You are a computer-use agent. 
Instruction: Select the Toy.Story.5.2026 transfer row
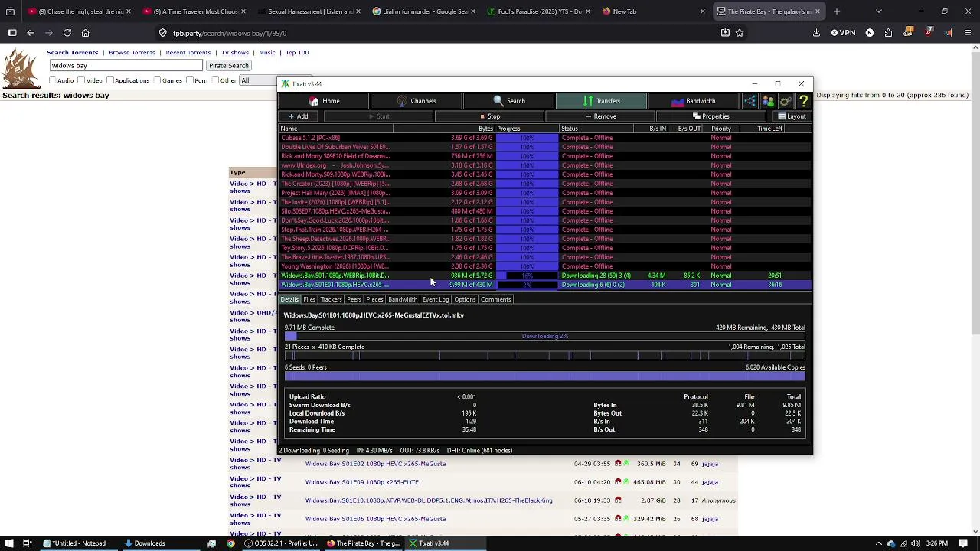pyautogui.click(x=545, y=248)
